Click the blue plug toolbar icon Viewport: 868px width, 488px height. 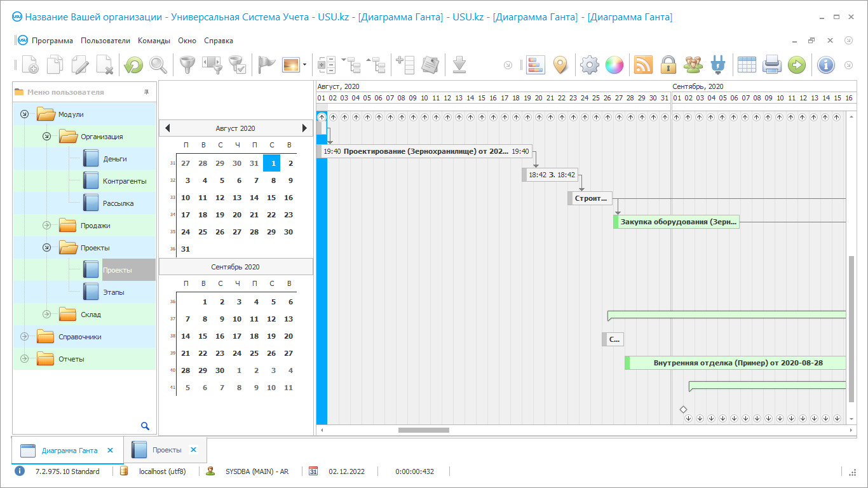tap(717, 64)
